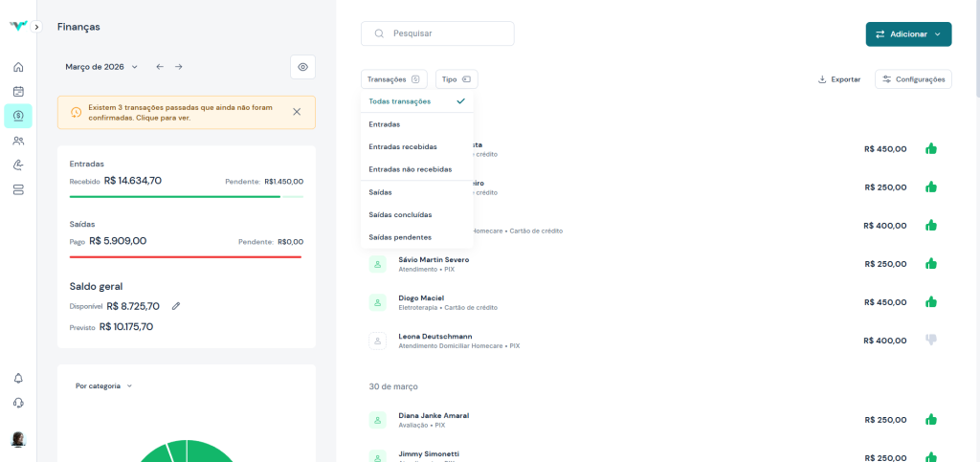Open the Tipo filter dropdown
This screenshot has height=462, width=980.
click(x=457, y=79)
